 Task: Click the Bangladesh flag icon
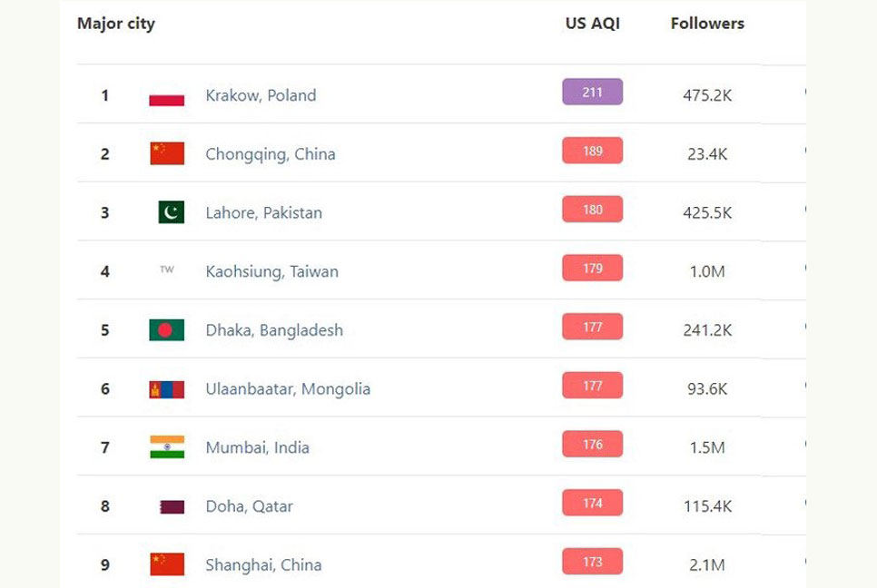pyautogui.click(x=167, y=329)
